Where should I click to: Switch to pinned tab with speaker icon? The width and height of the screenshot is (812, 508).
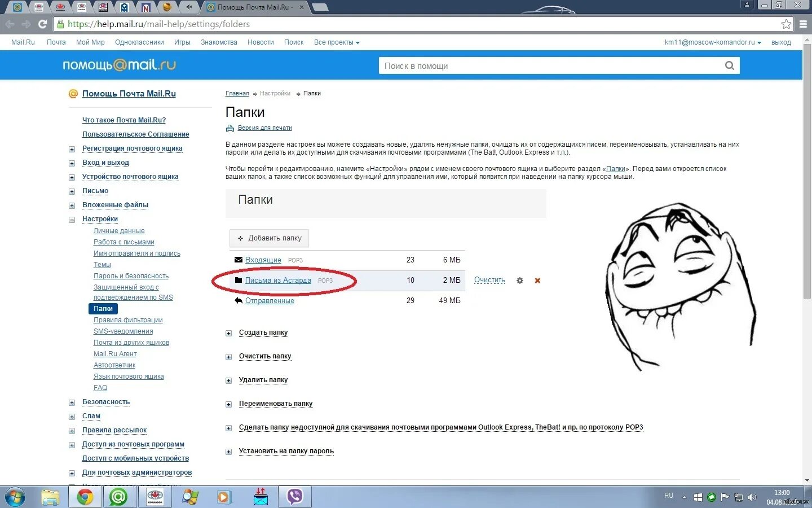[189, 7]
